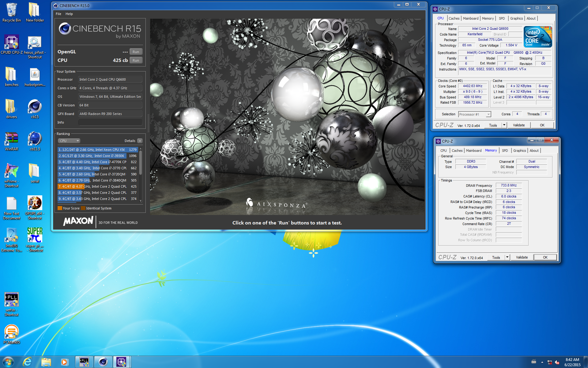Viewport: 588px width, 368px height.
Task: Switch to Caches tab in top CPU-Z
Action: tap(454, 18)
